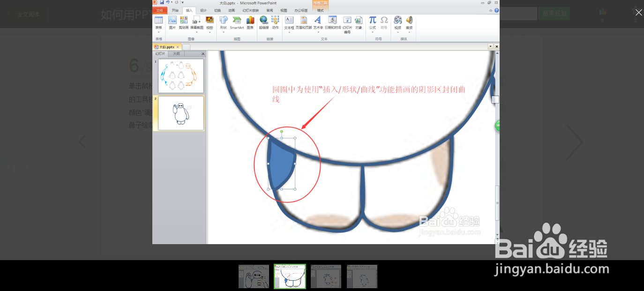Click the Save icon in quick access toolbar

coord(162,2)
